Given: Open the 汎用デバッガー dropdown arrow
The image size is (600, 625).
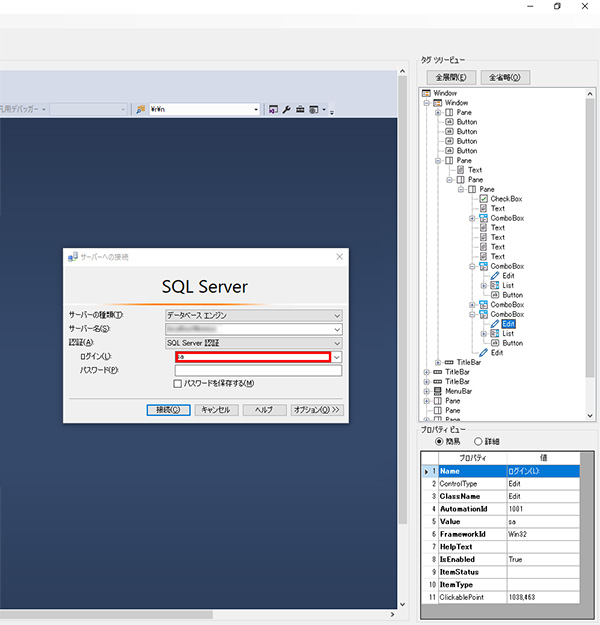Looking at the screenshot, I should coord(44,109).
